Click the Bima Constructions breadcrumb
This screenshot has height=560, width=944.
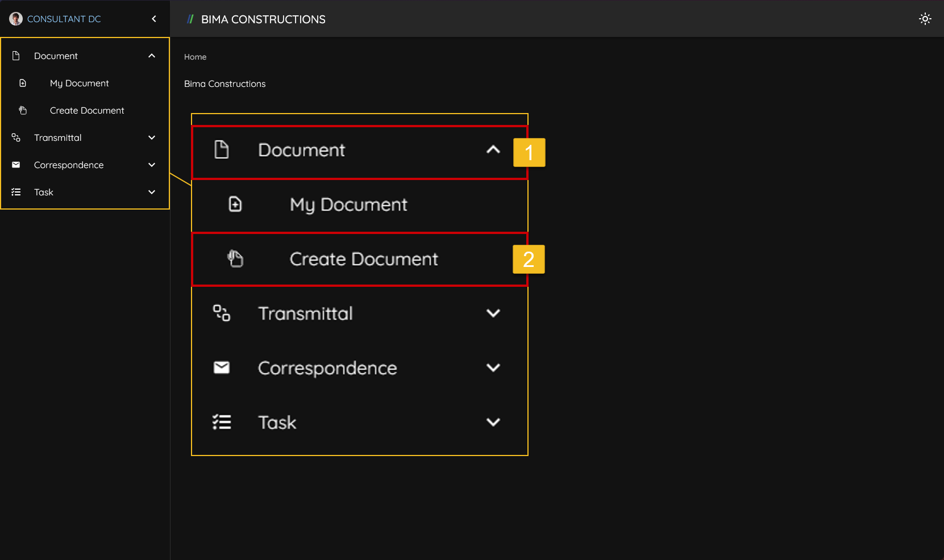click(224, 83)
